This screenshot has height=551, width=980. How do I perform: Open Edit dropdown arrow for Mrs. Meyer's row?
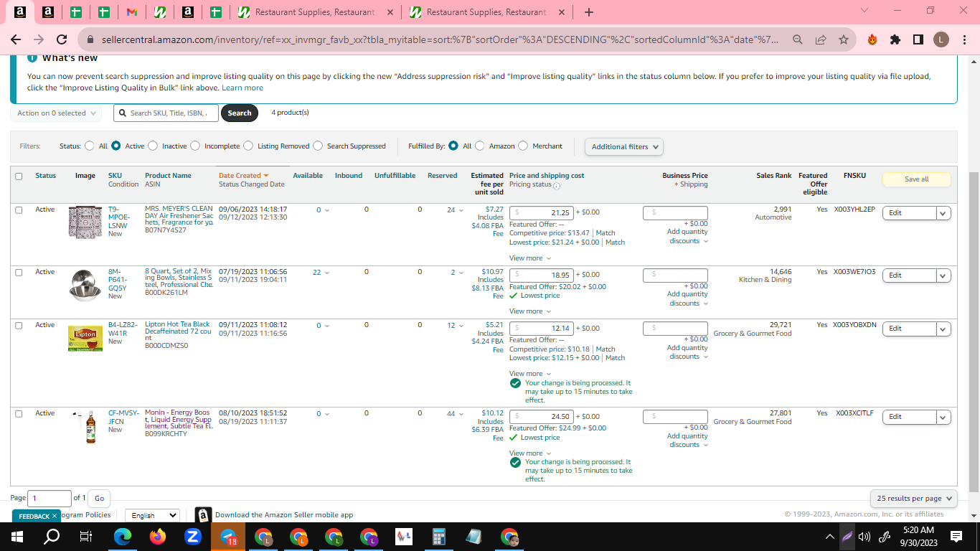[943, 213]
